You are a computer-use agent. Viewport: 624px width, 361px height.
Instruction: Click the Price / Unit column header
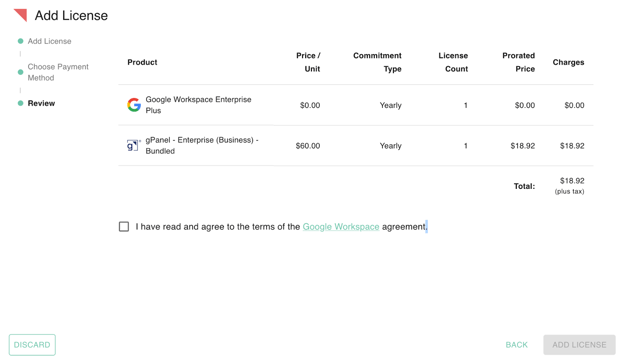click(x=308, y=62)
